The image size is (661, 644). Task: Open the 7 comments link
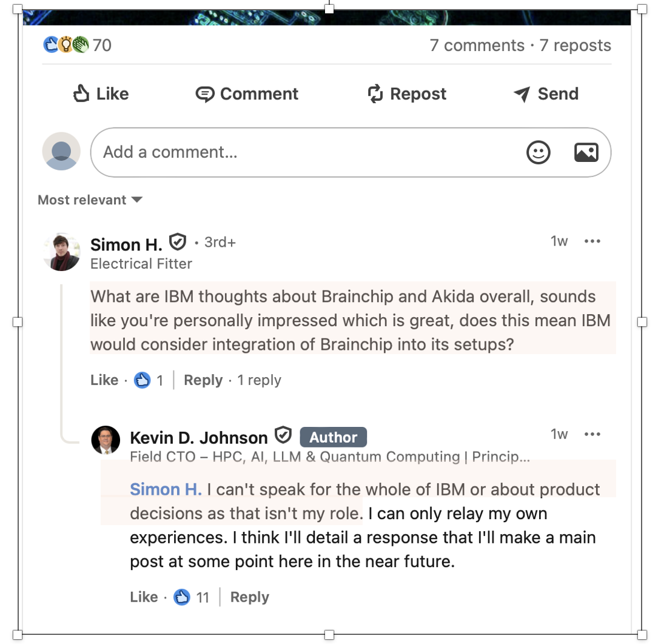[x=477, y=45]
